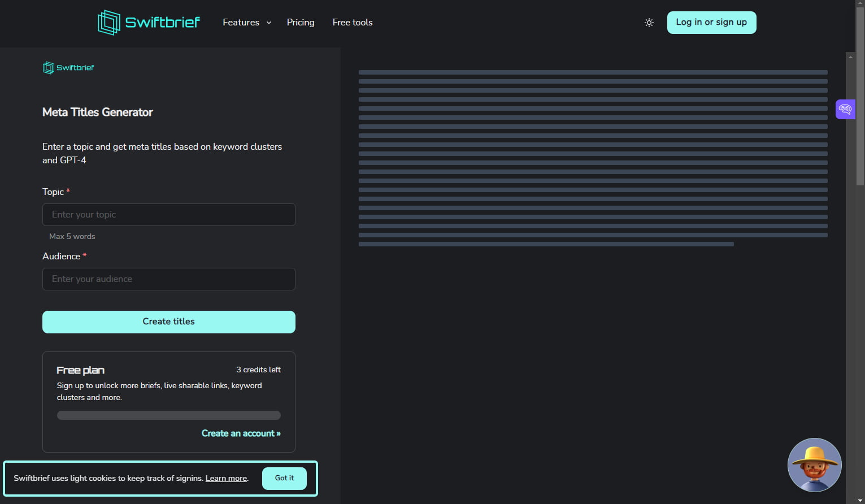
Task: Open the purple feedback widget on right edge
Action: click(845, 108)
